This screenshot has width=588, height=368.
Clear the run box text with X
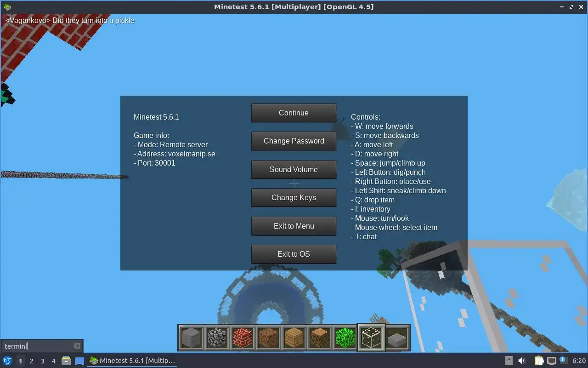point(77,346)
